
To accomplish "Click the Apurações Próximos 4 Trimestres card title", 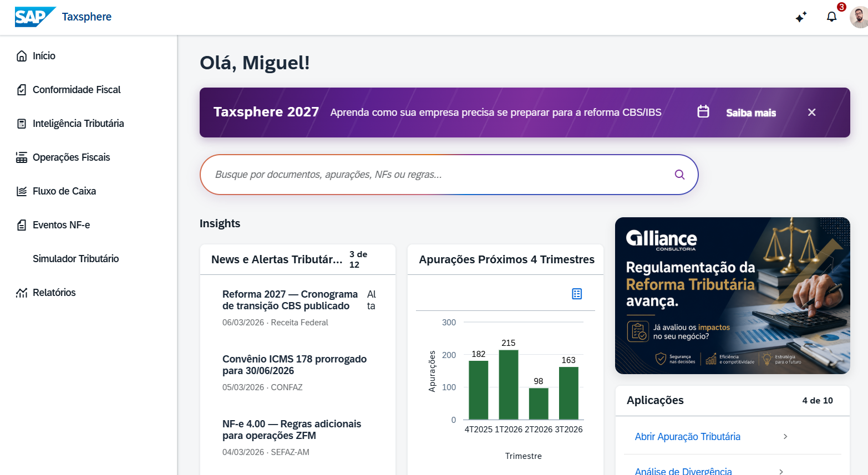I will click(507, 259).
